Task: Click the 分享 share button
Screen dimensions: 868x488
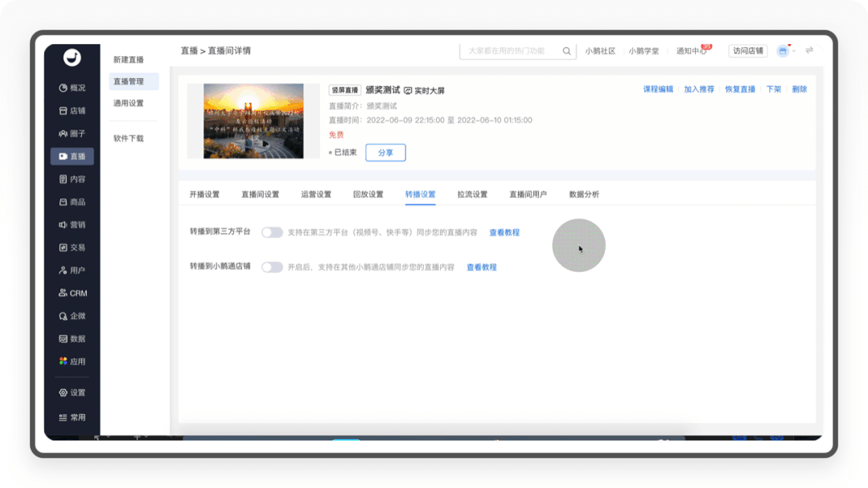Action: pyautogui.click(x=386, y=153)
